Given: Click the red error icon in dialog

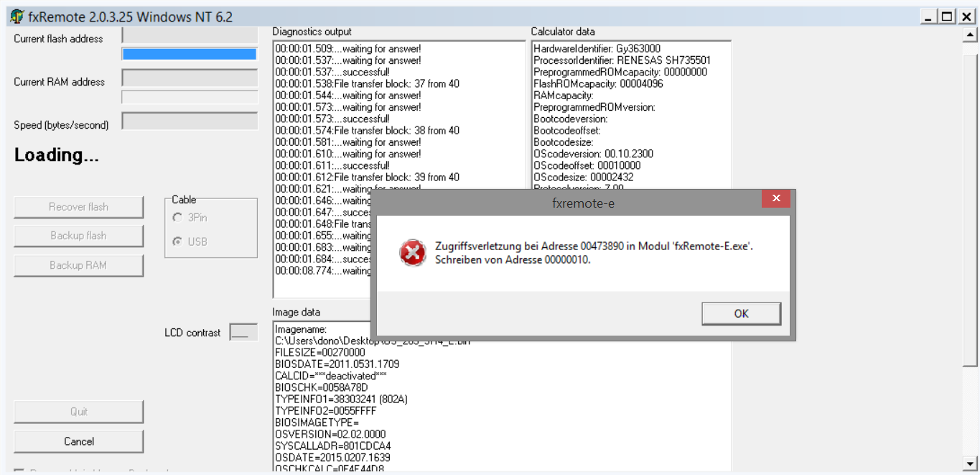Looking at the screenshot, I should [412, 253].
